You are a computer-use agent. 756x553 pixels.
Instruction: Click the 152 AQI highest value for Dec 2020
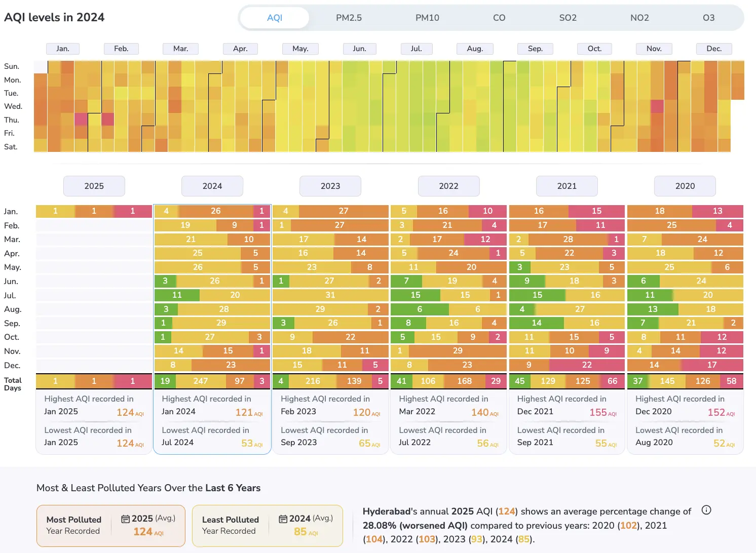721,412
